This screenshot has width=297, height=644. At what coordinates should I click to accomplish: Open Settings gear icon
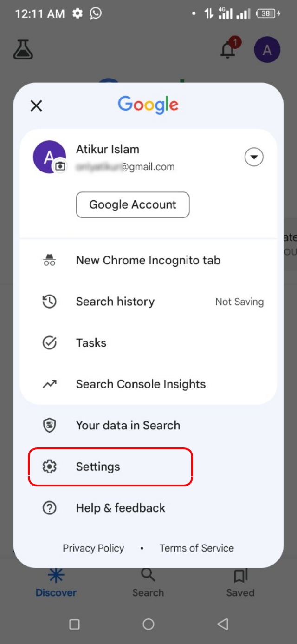(50, 467)
